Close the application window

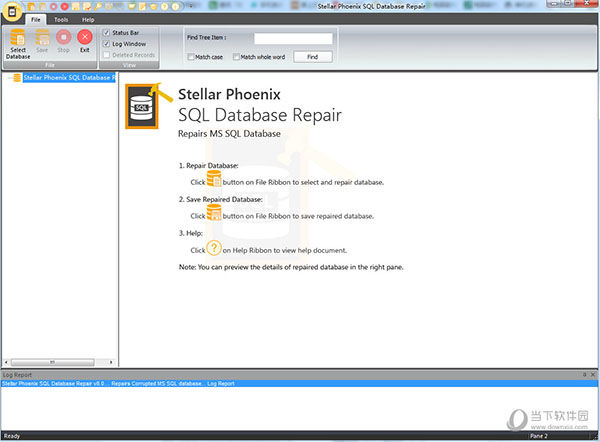(586, 3)
